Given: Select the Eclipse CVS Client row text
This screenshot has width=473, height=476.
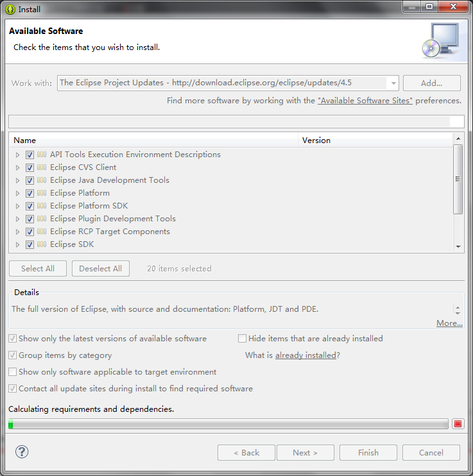Looking at the screenshot, I should coord(83,167).
